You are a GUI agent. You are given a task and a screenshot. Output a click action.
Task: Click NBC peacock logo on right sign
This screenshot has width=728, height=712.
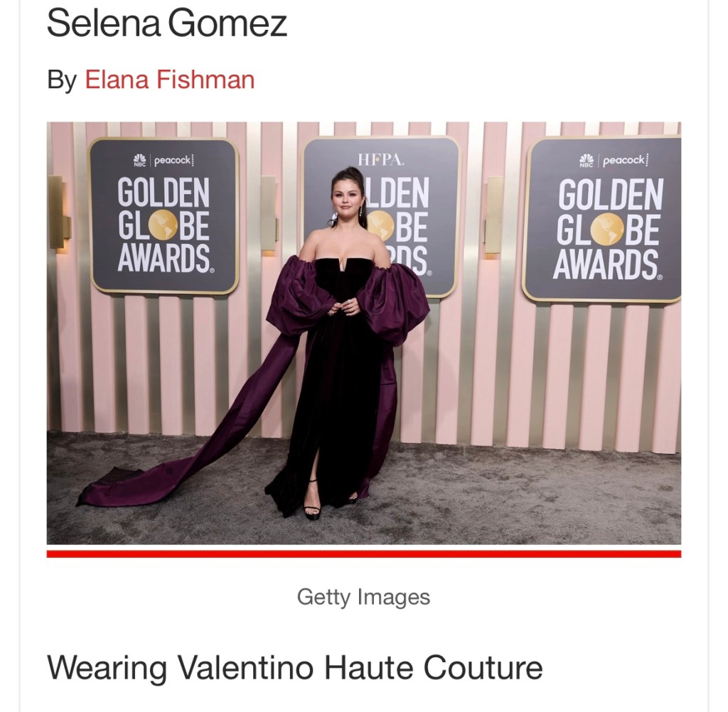click(587, 161)
